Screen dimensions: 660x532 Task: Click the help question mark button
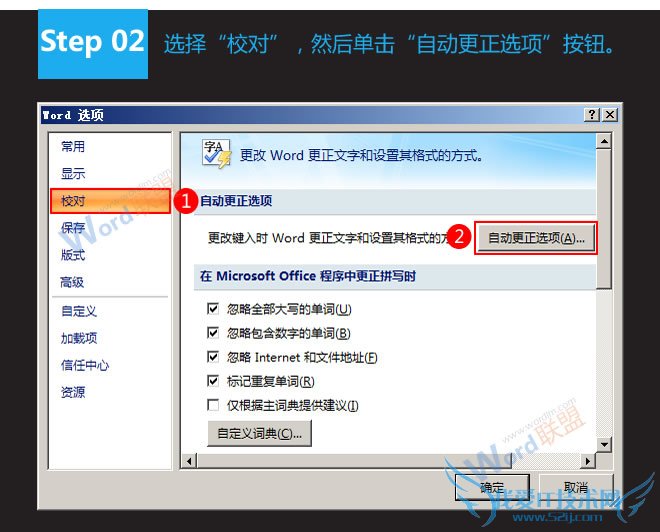(592, 114)
